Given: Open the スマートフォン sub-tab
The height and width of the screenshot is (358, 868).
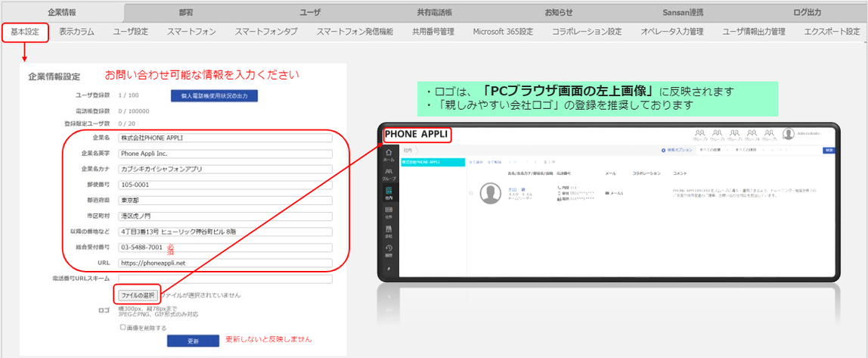Looking at the screenshot, I should 191,32.
